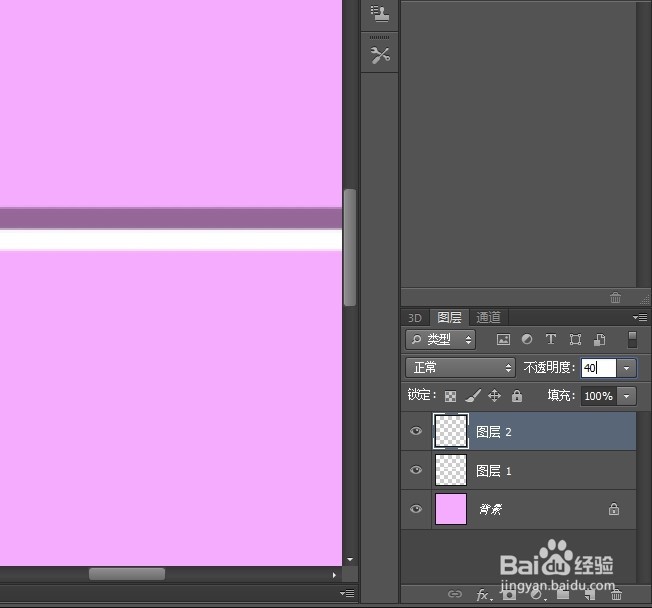Viewport: 652px width, 608px height.
Task: Add layer mask icon
Action: pyautogui.click(x=509, y=595)
